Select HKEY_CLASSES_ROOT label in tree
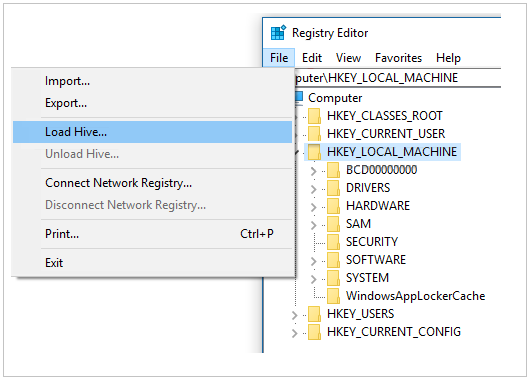This screenshot has height=384, width=532. point(385,116)
